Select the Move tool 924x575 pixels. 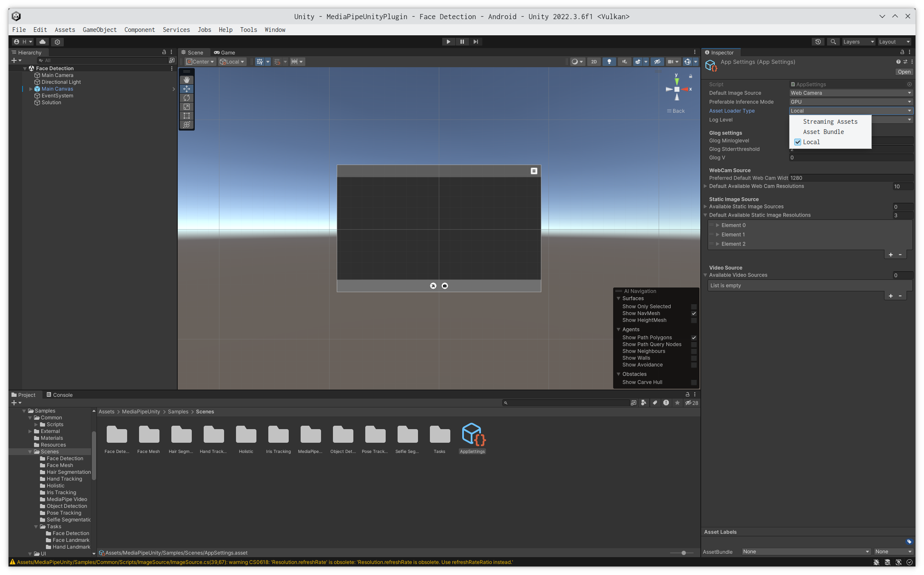(187, 89)
